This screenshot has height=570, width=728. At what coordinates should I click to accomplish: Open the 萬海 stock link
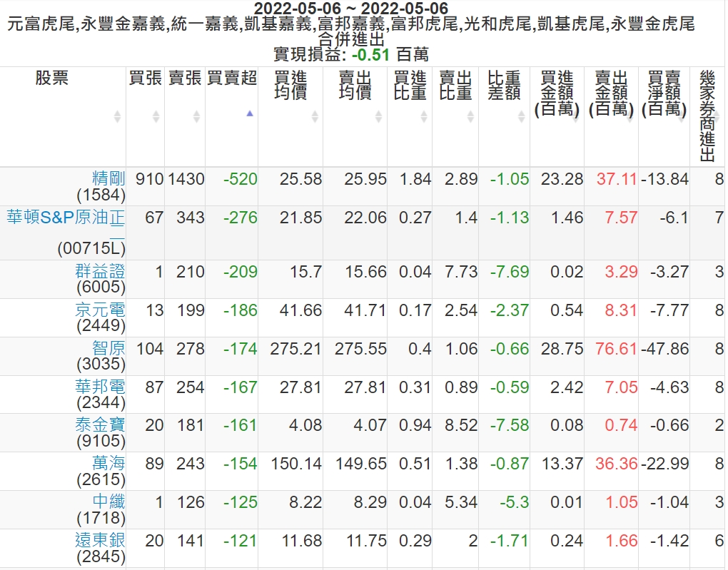point(108,464)
